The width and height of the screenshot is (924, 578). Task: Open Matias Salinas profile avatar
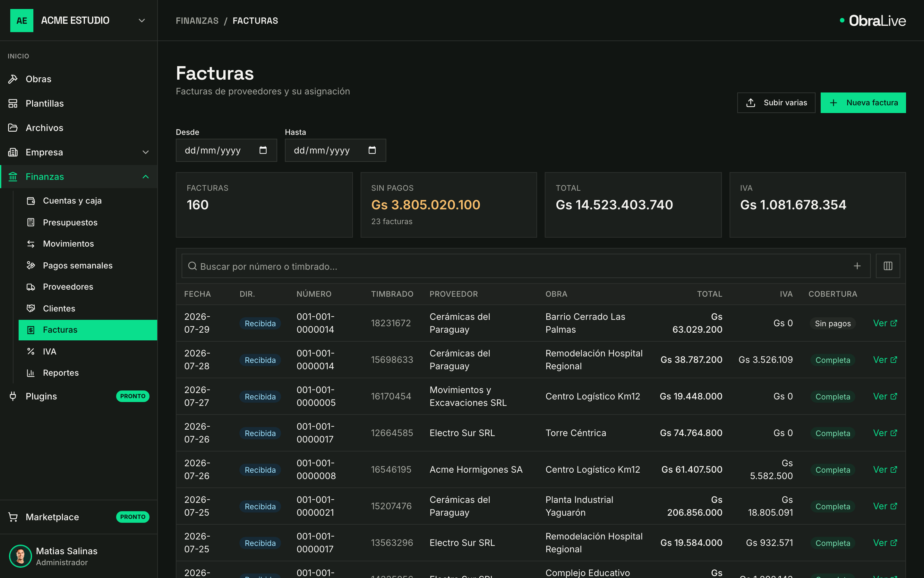[x=20, y=556]
